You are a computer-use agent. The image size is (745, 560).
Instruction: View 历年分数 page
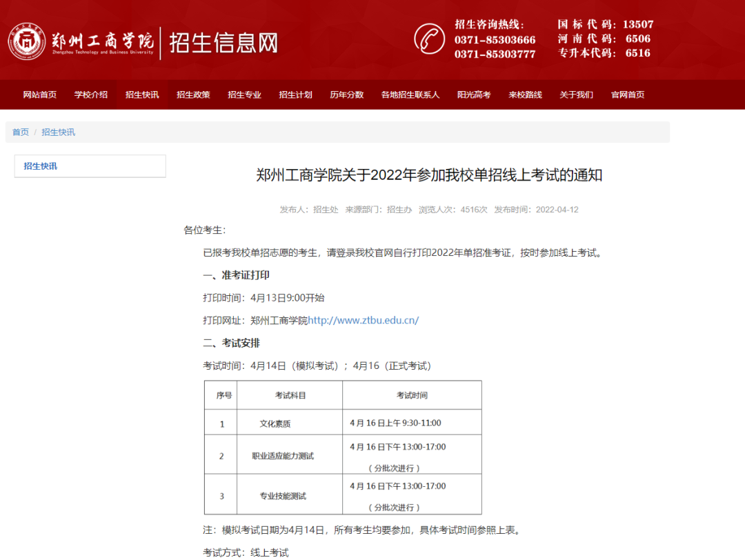pyautogui.click(x=346, y=94)
